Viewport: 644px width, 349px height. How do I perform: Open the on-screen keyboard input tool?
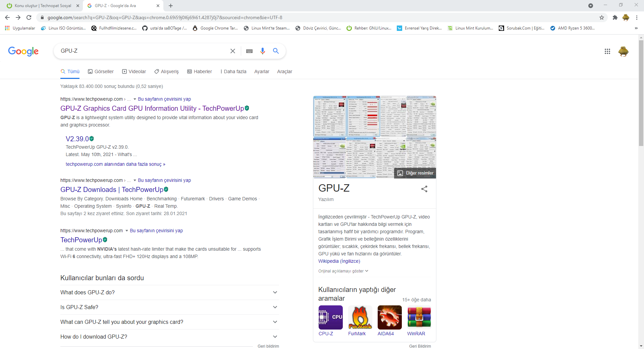click(x=249, y=51)
